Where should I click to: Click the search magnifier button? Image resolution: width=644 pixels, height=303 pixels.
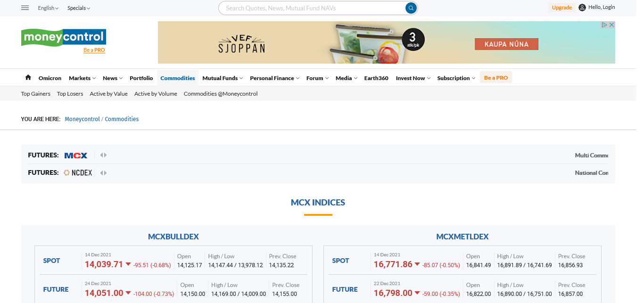pos(411,8)
